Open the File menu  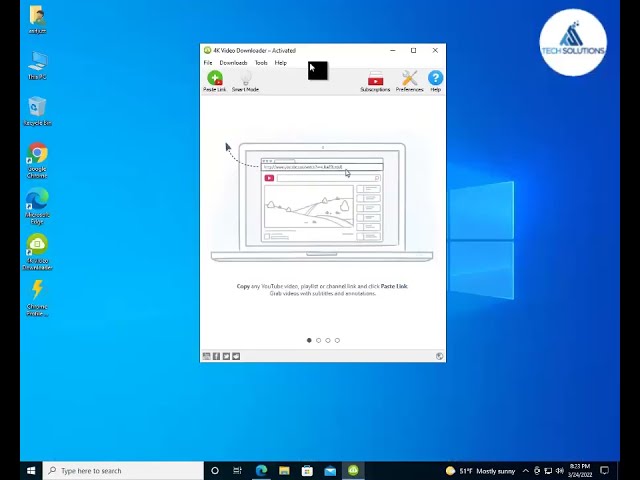pos(208,63)
